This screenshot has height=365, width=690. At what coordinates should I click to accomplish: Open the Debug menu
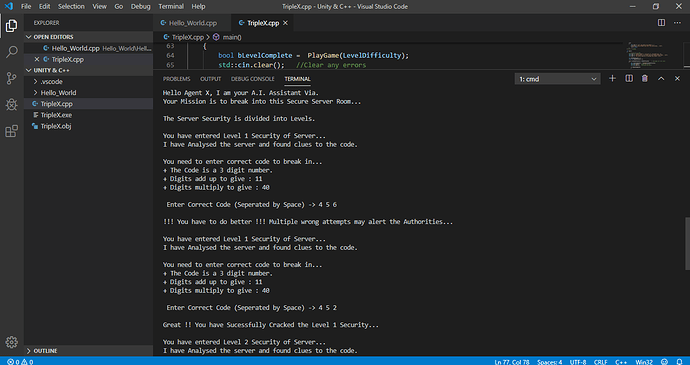coord(140,7)
